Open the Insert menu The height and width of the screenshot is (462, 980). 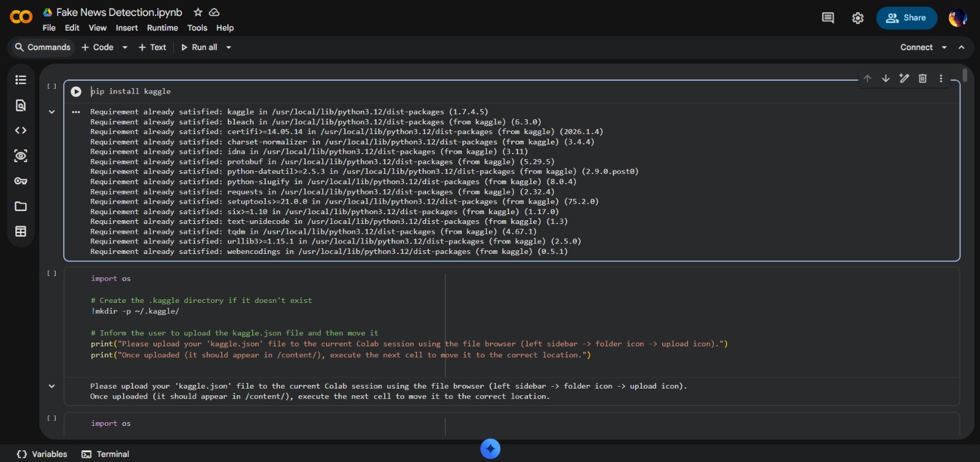(127, 28)
